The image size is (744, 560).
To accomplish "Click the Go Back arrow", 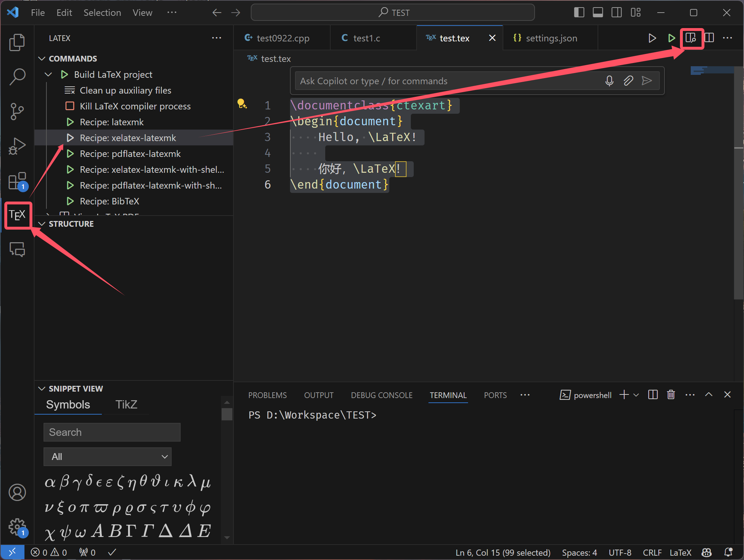I will pyautogui.click(x=217, y=13).
